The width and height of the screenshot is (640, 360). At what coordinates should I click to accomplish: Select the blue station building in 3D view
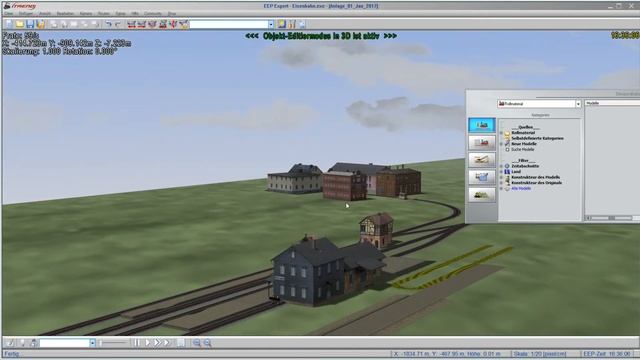(310, 271)
